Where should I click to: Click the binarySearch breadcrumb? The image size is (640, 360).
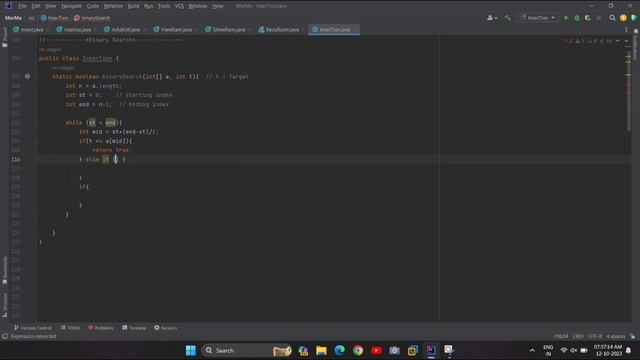point(92,18)
